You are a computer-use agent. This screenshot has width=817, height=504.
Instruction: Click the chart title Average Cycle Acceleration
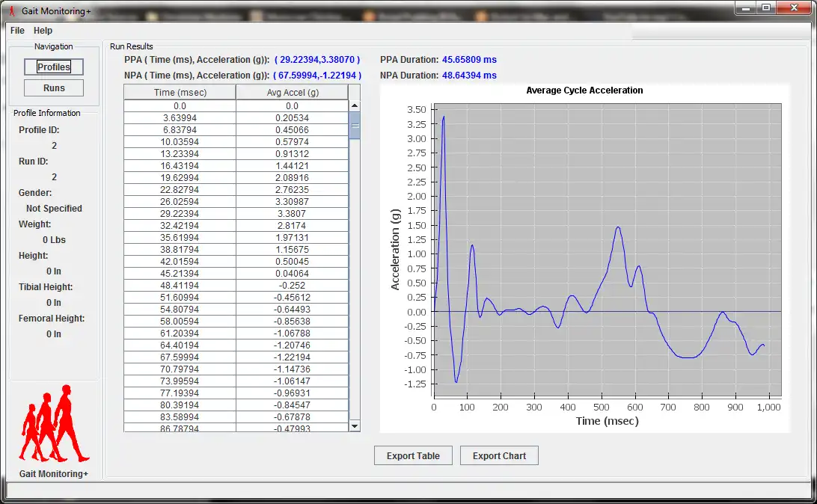coord(584,90)
